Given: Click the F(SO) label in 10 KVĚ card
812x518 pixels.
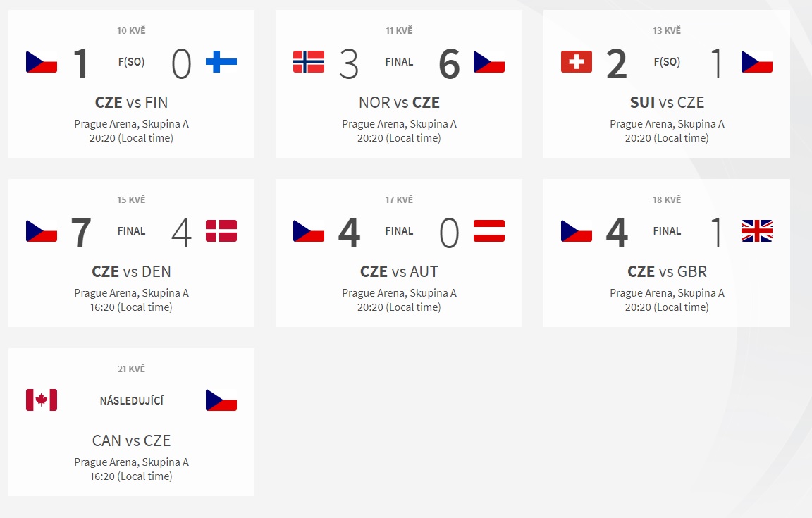Looking at the screenshot, I should 132,61.
